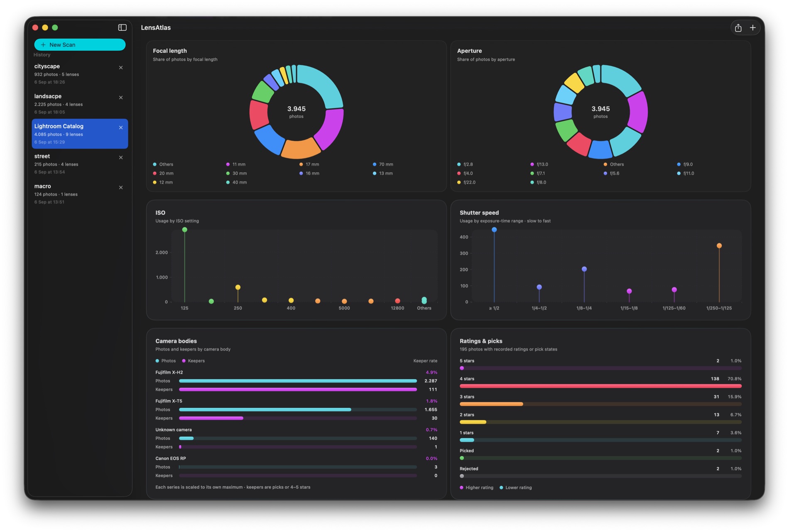The image size is (789, 532).
Task: Click the red slice of Focal length donut
Action: point(258,114)
